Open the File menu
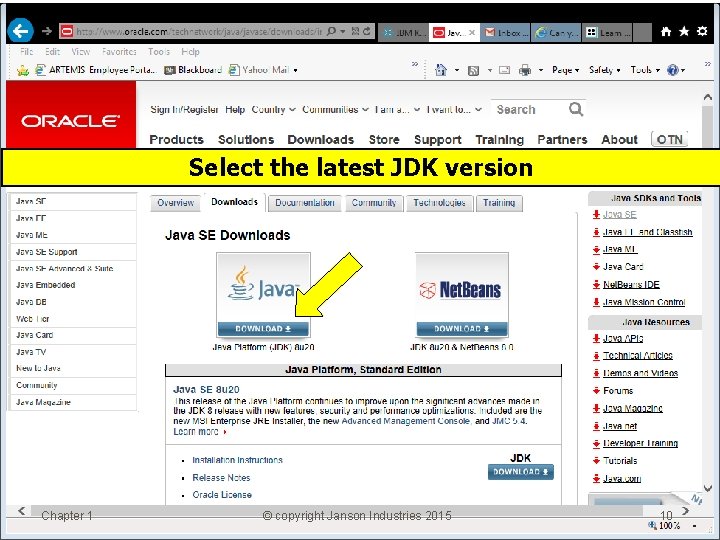The image size is (720, 540). click(27, 51)
